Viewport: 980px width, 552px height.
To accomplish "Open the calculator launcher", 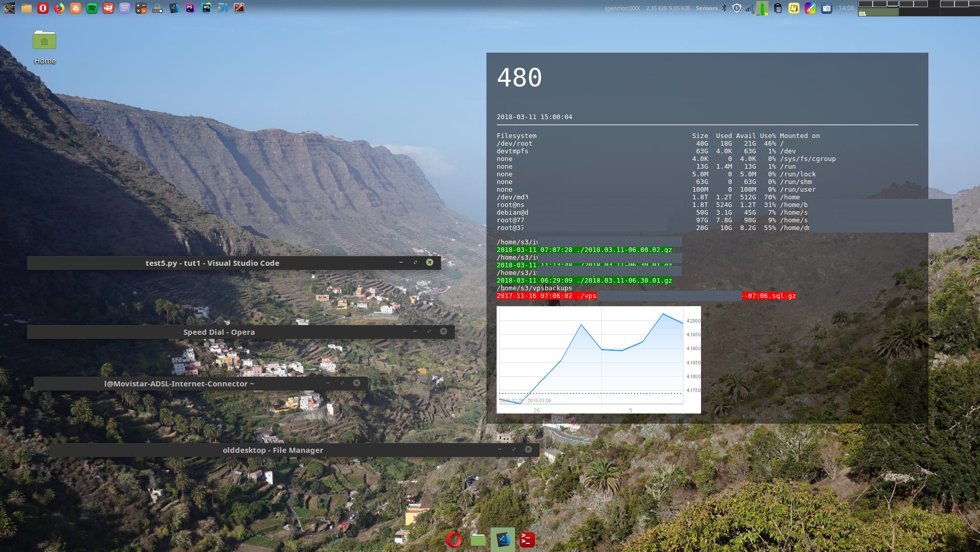I will pos(141,8).
